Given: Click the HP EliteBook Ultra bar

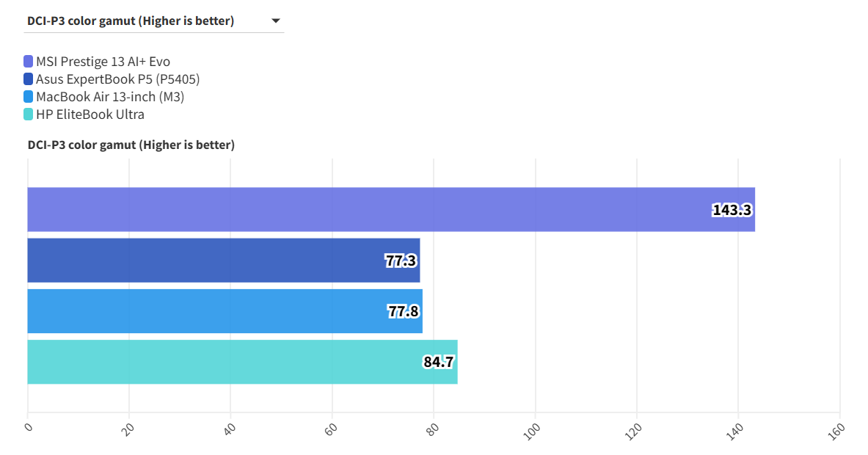Looking at the screenshot, I should click(220, 362).
